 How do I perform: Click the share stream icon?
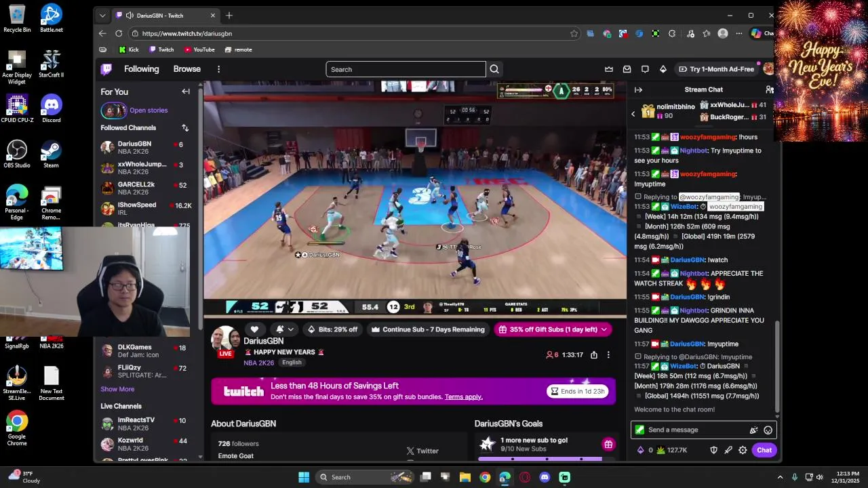click(594, 354)
